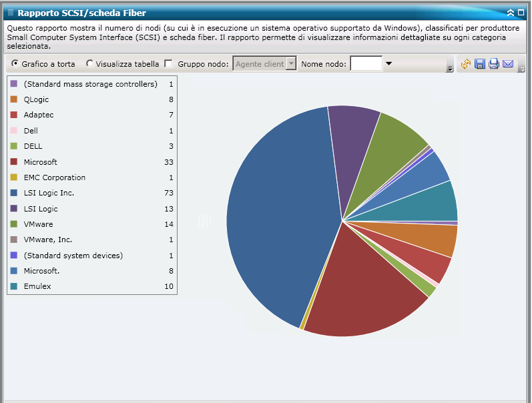Click the purple LSI Logic pie slice
This screenshot has width=532, height=403.
351,149
